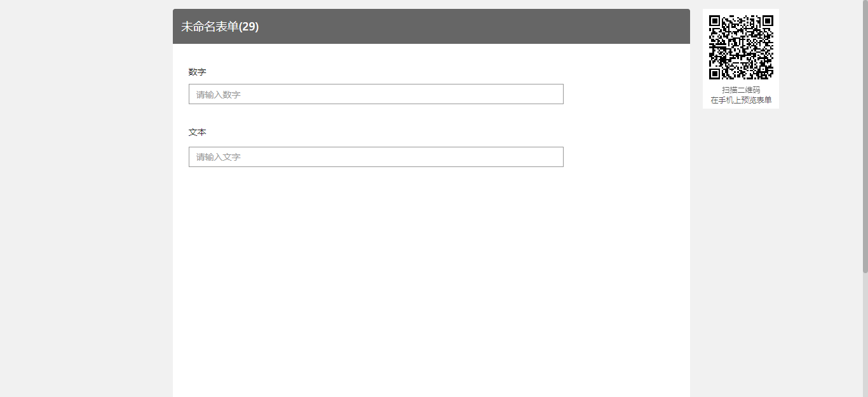Focus the 请输入文字 text input
The image size is (868, 397).
click(376, 157)
